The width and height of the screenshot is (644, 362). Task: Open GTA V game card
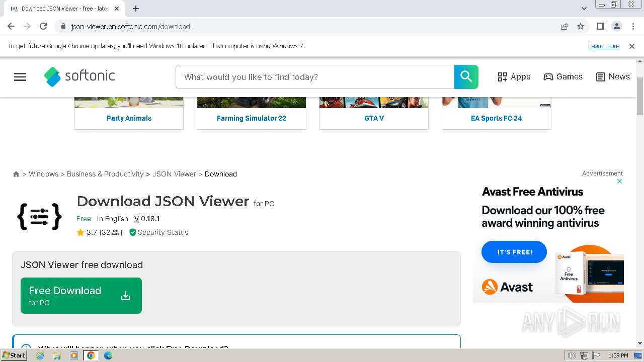click(374, 113)
